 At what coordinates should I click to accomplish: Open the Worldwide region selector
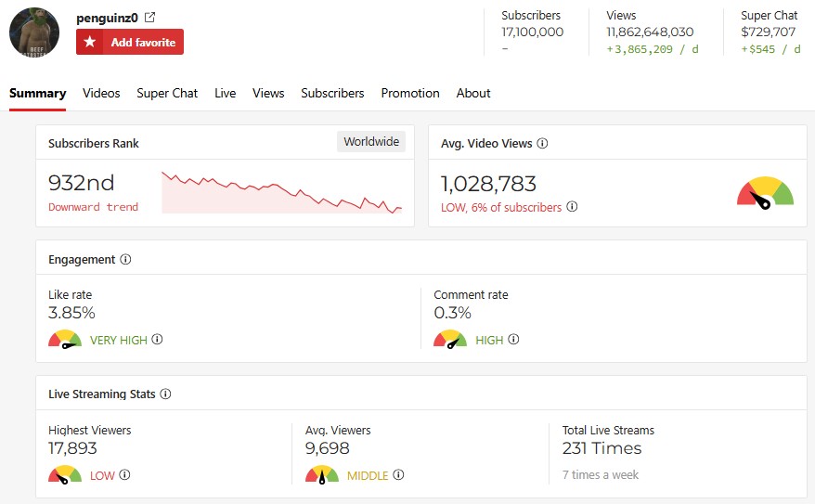371,141
